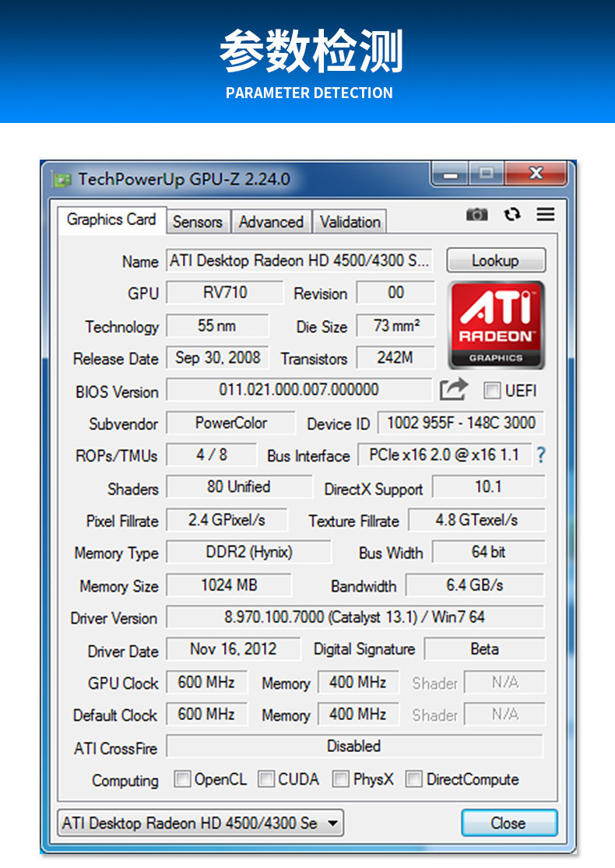
Task: Click the Shaders field 80 Unified
Action: click(239, 487)
